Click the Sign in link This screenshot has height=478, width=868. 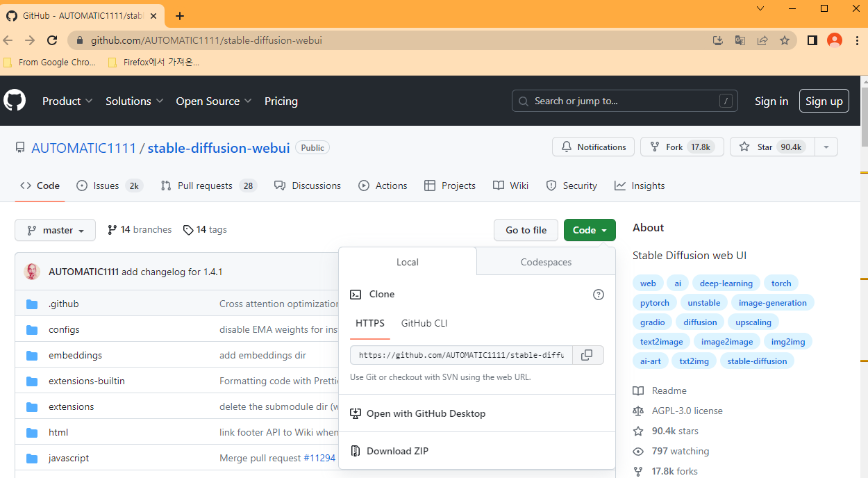point(771,101)
